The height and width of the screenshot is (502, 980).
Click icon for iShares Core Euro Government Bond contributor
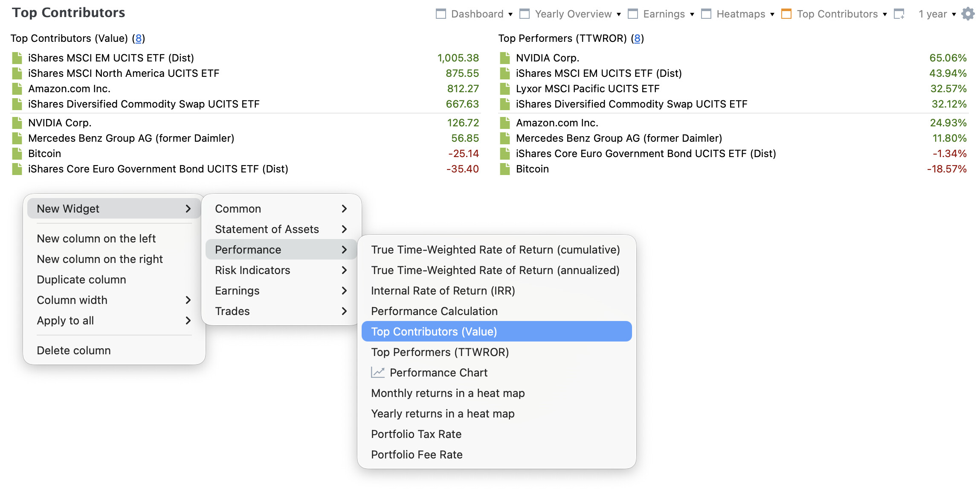[17, 169]
